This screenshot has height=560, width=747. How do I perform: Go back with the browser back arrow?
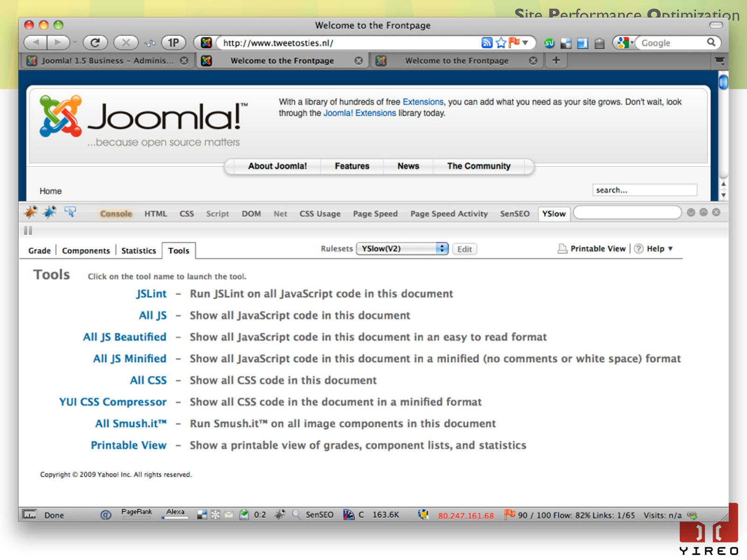pos(35,43)
